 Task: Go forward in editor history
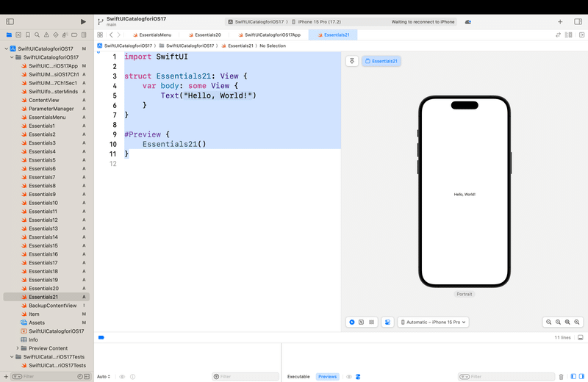point(119,35)
